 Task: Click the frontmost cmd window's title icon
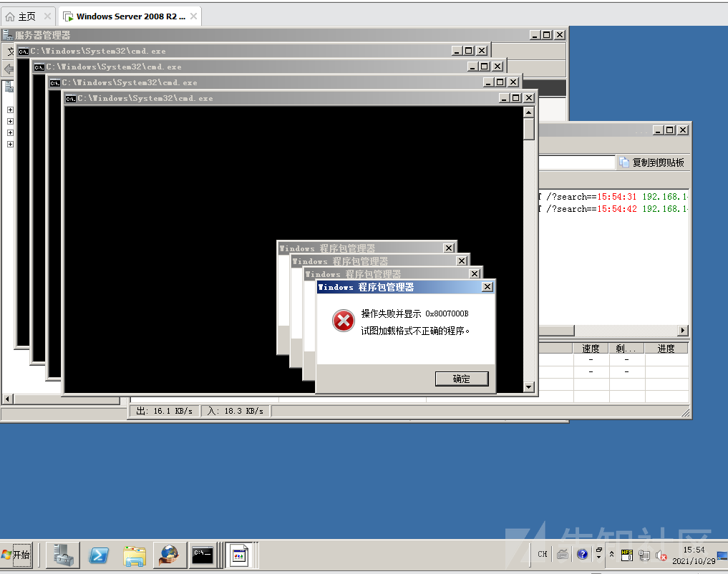click(x=71, y=98)
